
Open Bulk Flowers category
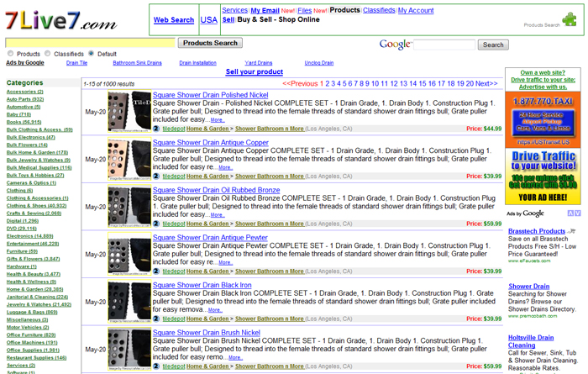tap(27, 145)
